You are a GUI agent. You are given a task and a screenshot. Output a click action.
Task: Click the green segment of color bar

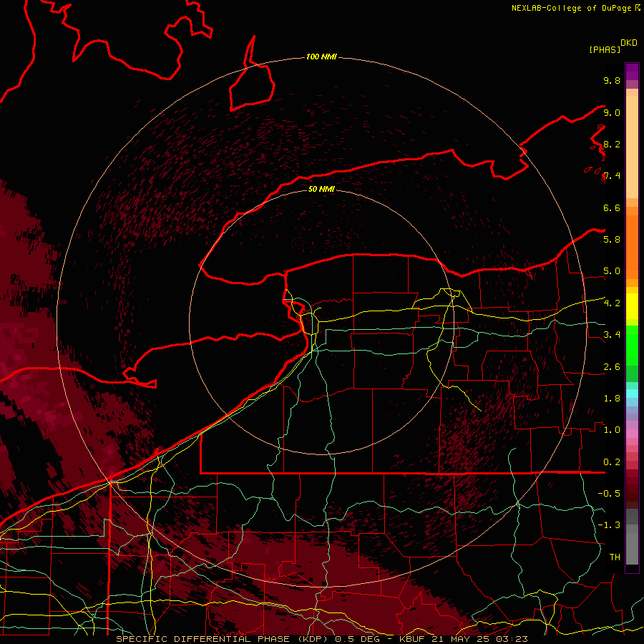[x=632, y=345]
